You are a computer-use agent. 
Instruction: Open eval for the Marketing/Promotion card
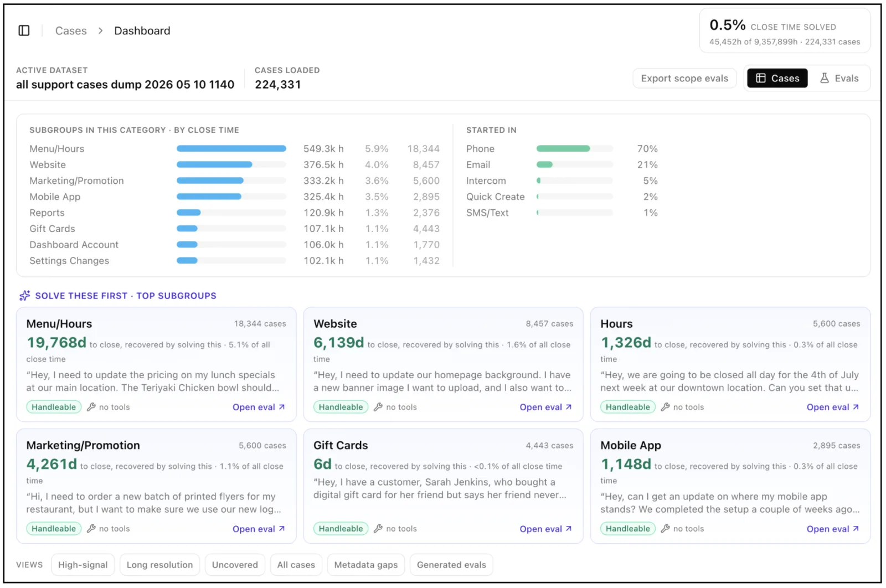click(259, 529)
